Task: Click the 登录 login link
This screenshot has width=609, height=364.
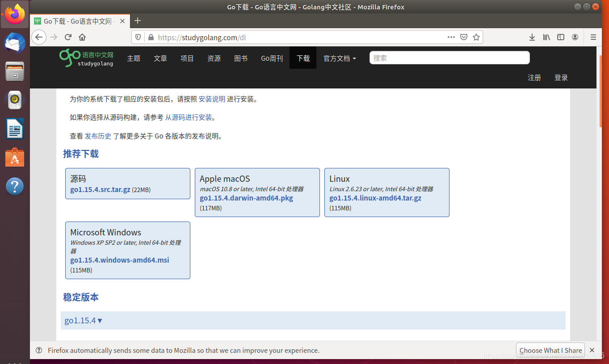Action: click(x=561, y=78)
